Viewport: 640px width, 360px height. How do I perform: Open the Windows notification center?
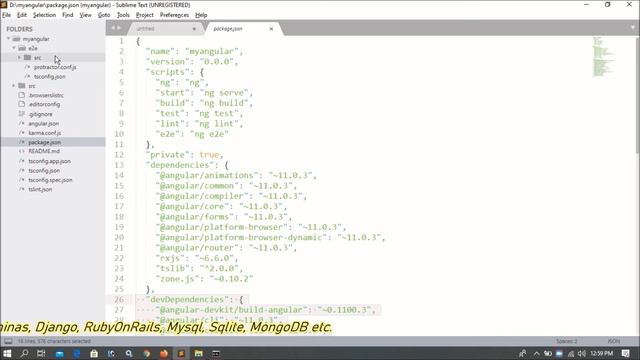pos(626,353)
